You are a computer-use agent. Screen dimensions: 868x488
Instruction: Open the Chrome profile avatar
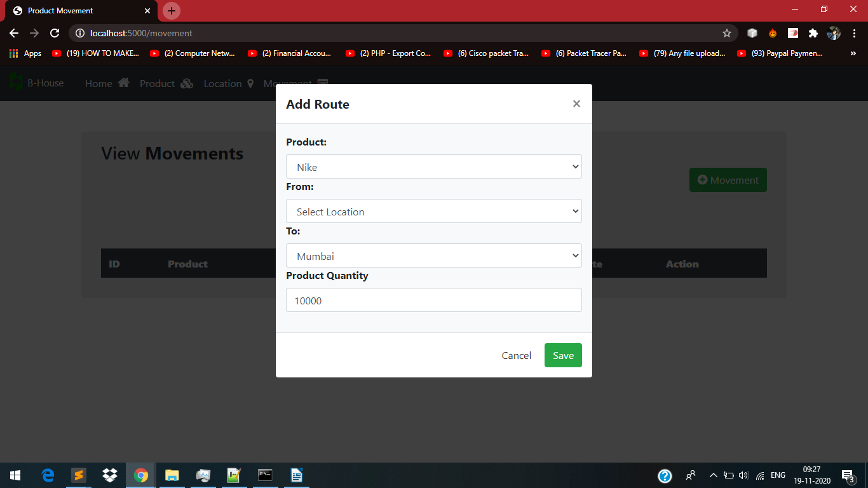pyautogui.click(x=834, y=33)
